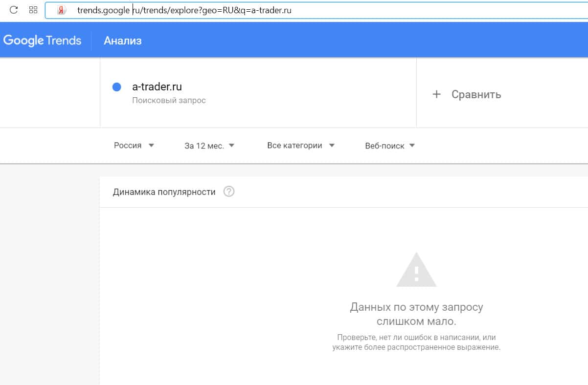588x385 pixels.
Task: Click the plus icon to add comparison
Action: pyautogui.click(x=437, y=94)
